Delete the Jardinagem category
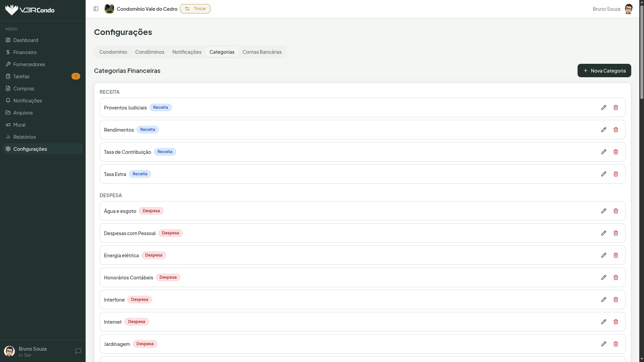This screenshot has width=644, height=362. click(x=615, y=344)
